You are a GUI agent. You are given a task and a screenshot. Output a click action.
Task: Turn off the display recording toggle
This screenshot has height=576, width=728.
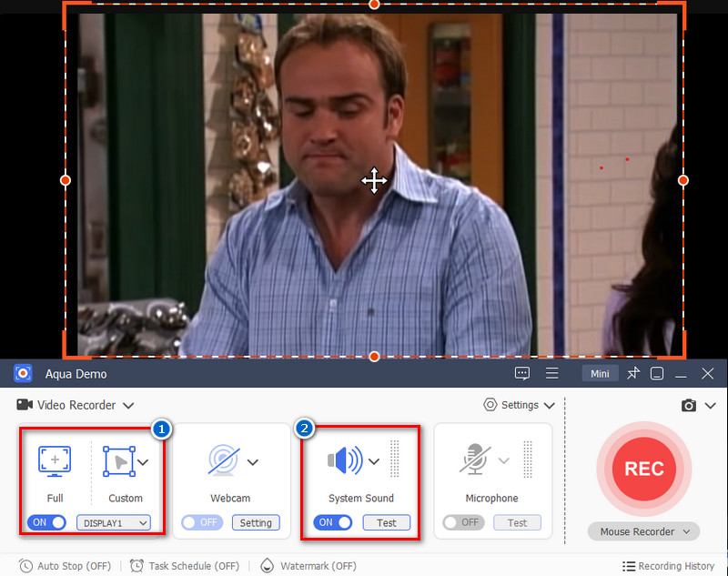click(47, 522)
